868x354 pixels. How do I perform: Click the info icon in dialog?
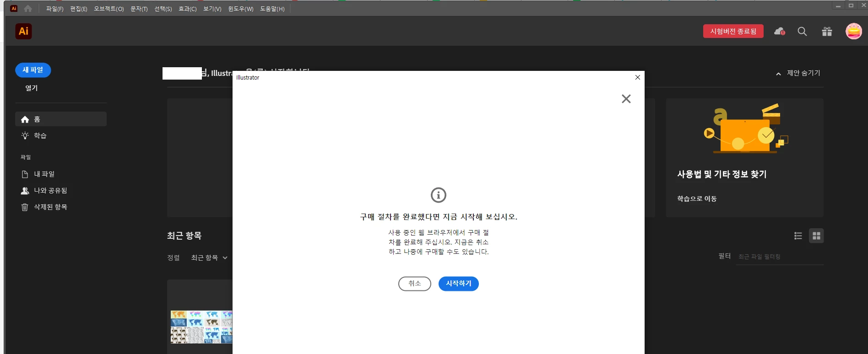tap(439, 195)
